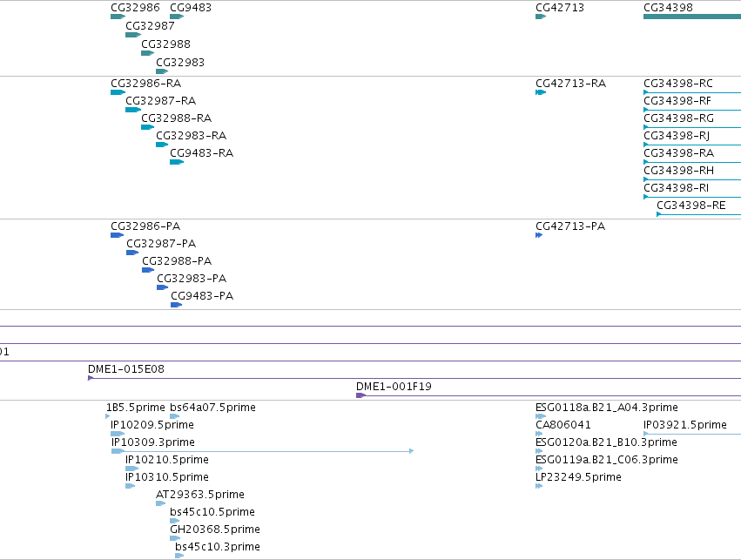Select transcript CG34398-RJ
The width and height of the screenshot is (741, 560).
692,145
